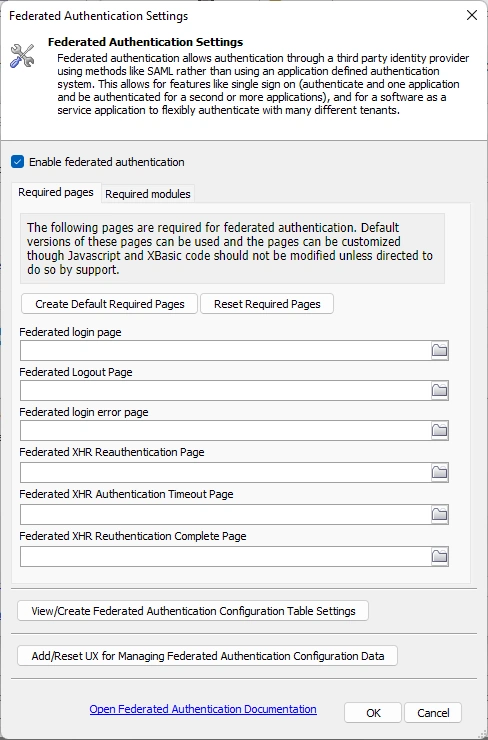488x740 pixels.
Task: Click the XHR Authentication Timeout Page field
Action: point(226,514)
